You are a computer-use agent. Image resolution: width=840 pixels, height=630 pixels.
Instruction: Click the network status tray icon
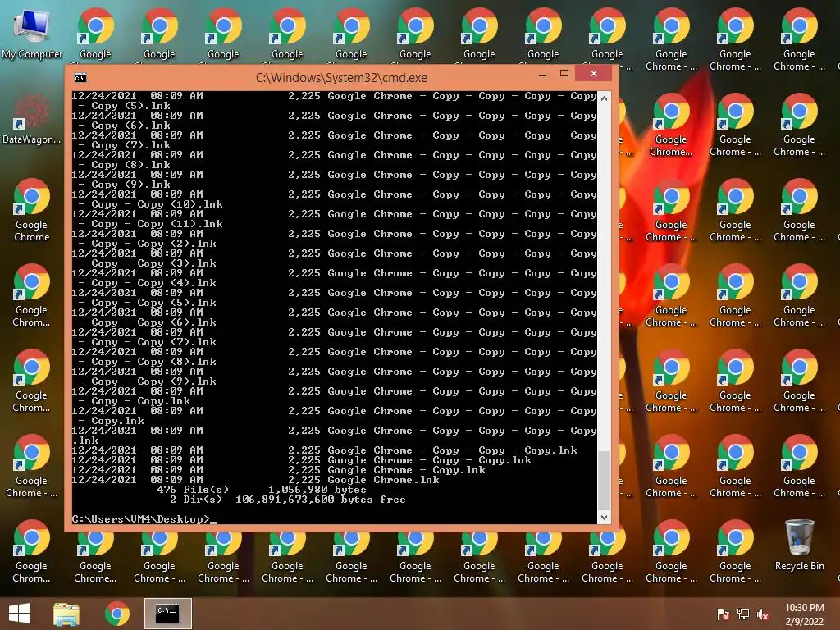point(743,614)
